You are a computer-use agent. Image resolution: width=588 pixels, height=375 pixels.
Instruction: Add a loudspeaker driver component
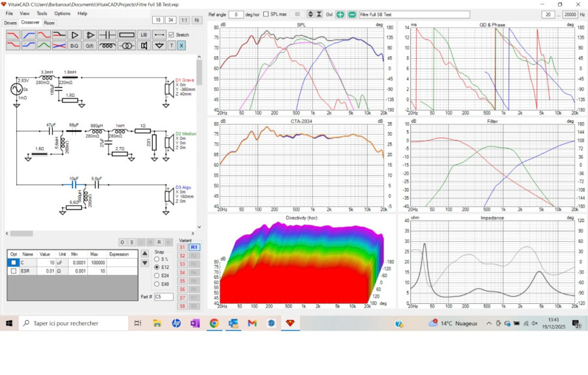(143, 46)
